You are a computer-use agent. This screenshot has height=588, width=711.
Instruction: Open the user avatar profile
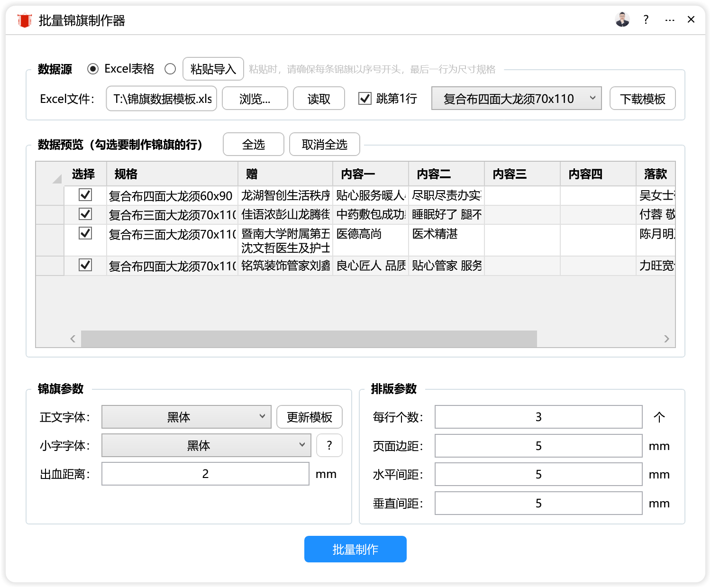(622, 19)
